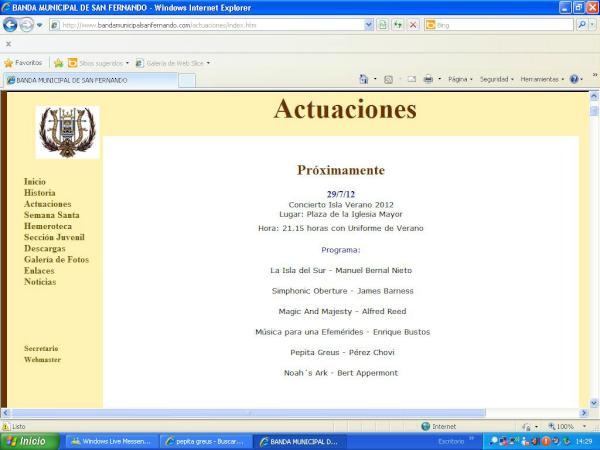Switch to pepita greus - Buscar taskbar window

[205, 442]
